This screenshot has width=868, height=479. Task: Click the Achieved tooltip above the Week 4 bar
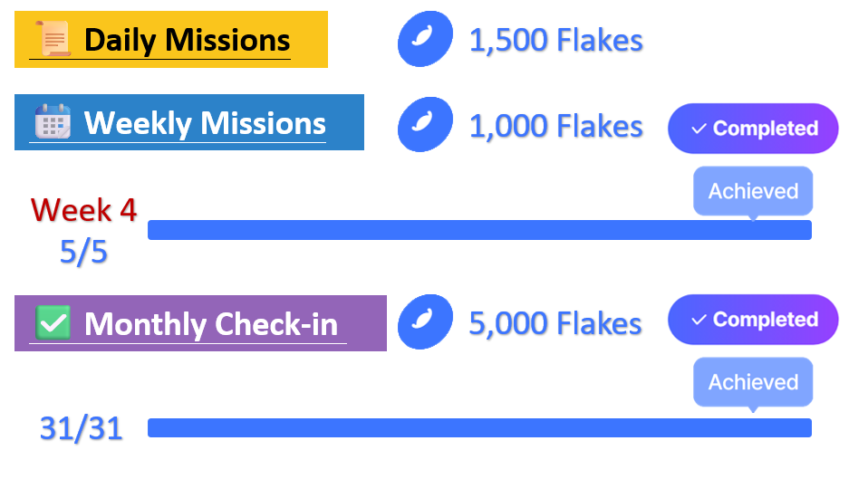(x=753, y=191)
